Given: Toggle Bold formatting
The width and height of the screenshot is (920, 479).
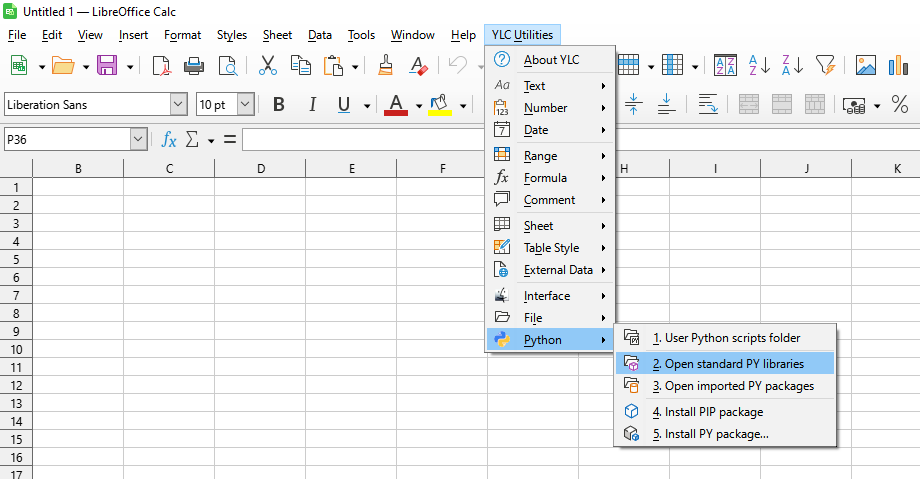Looking at the screenshot, I should [279, 105].
